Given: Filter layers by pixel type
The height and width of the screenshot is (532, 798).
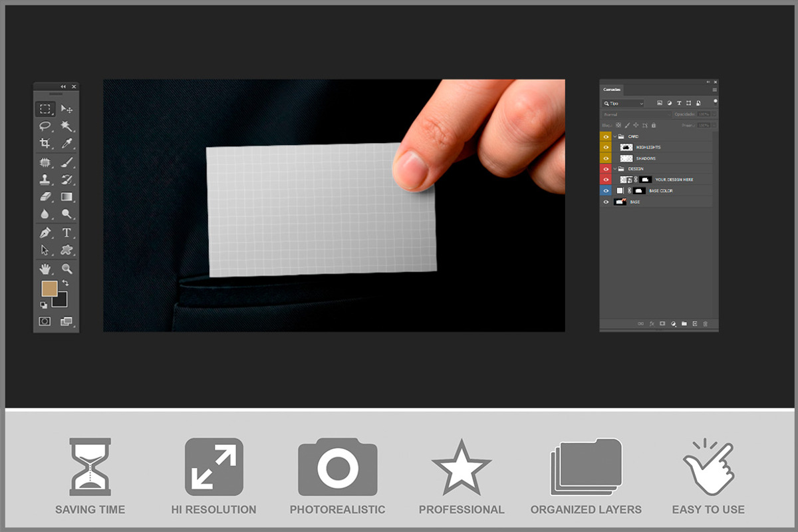Looking at the screenshot, I should pos(660,103).
